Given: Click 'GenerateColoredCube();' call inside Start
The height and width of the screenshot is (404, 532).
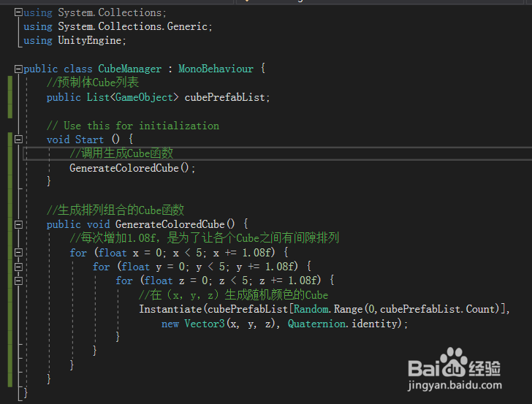Looking at the screenshot, I should pyautogui.click(x=132, y=168).
